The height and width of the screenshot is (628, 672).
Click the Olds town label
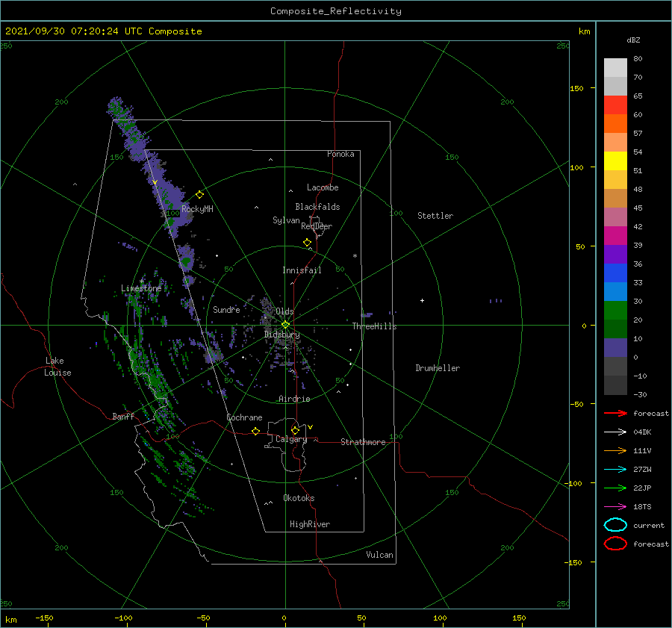click(x=284, y=311)
